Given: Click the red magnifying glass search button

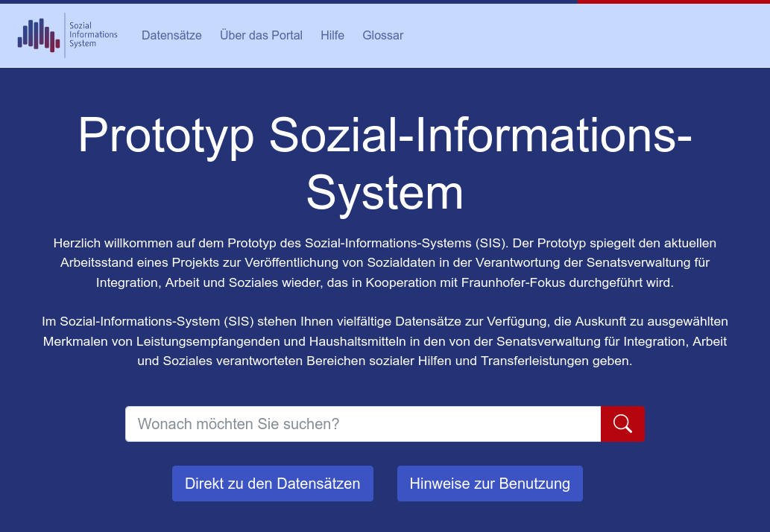Looking at the screenshot, I should [x=622, y=424].
